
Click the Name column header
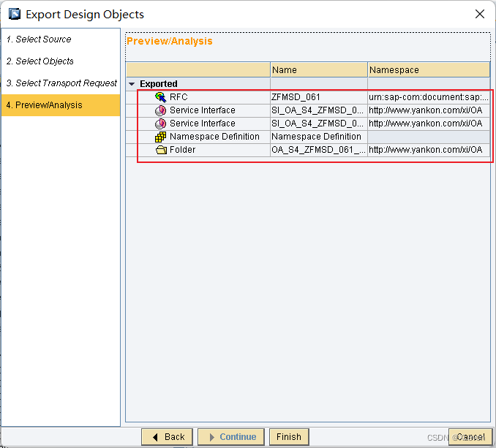pyautogui.click(x=319, y=70)
